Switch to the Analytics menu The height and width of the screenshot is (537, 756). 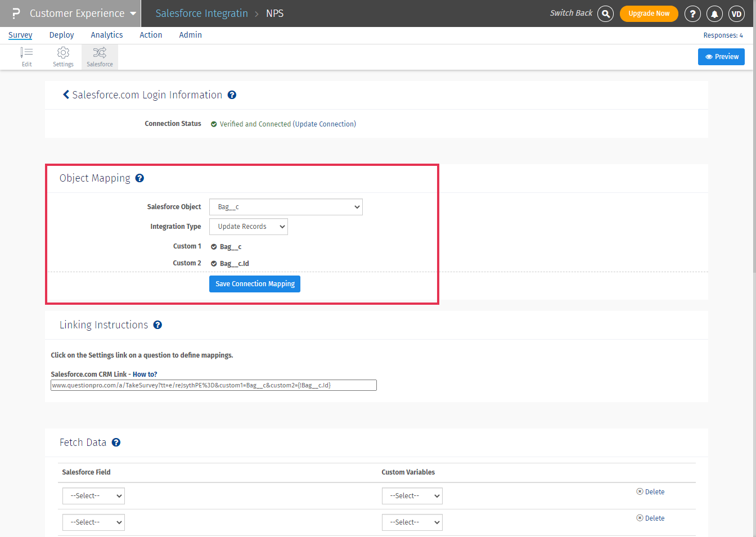click(x=106, y=34)
